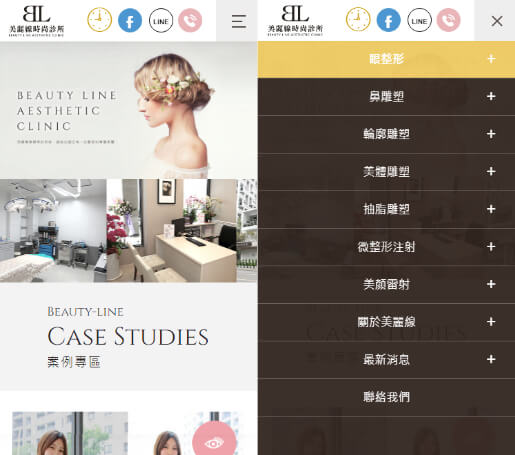This screenshot has height=455, width=515.
Task: Open Facebook icon in right header
Action: tap(389, 20)
